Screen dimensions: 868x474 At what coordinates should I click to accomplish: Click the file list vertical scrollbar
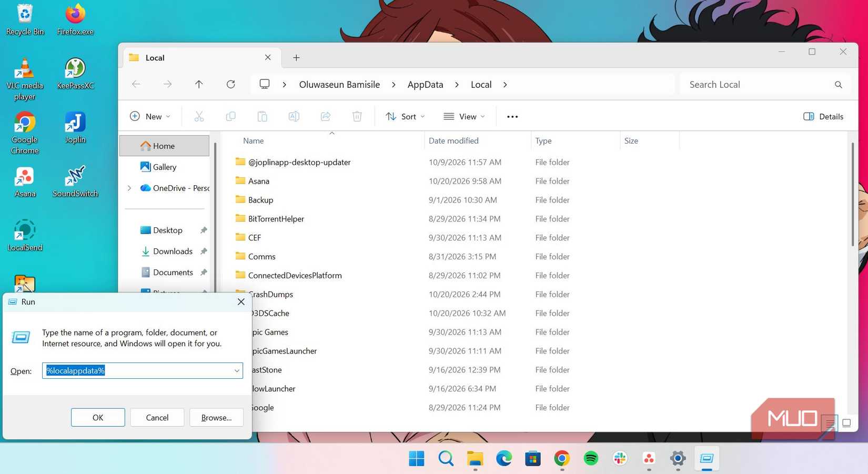tap(852, 195)
